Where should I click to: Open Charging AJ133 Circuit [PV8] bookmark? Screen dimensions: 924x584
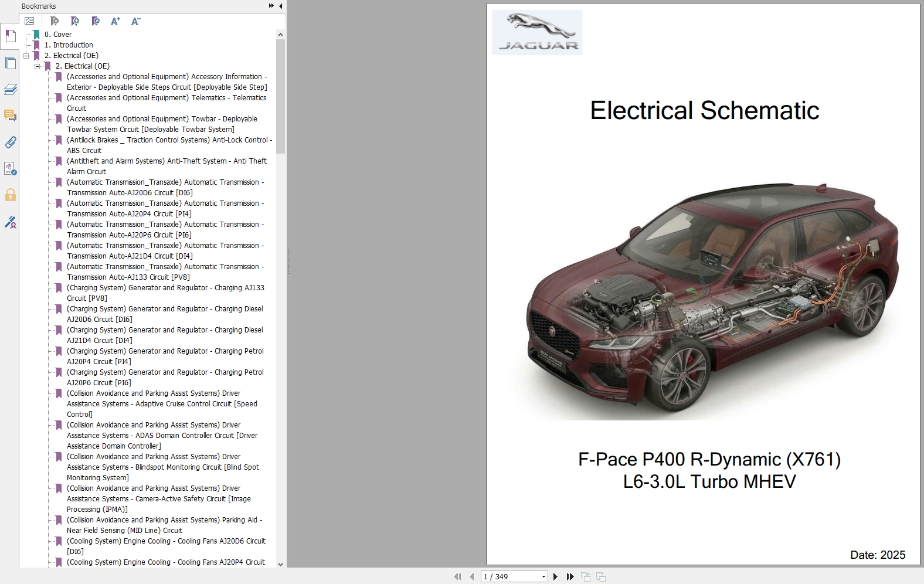click(165, 293)
